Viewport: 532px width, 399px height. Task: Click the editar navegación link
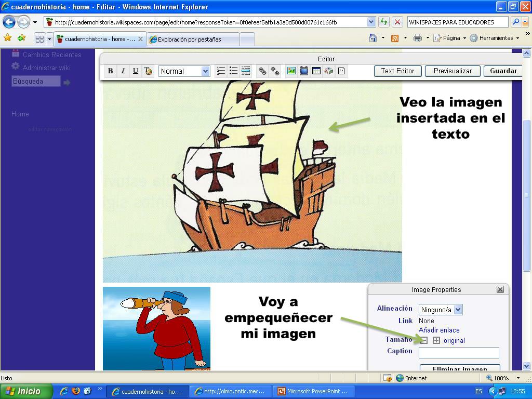(x=50, y=129)
